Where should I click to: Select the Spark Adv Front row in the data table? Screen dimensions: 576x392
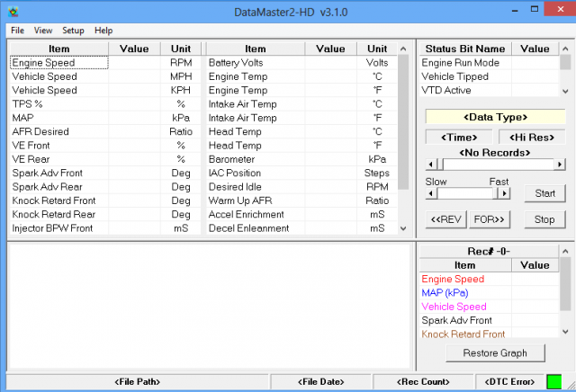pyautogui.click(x=106, y=173)
